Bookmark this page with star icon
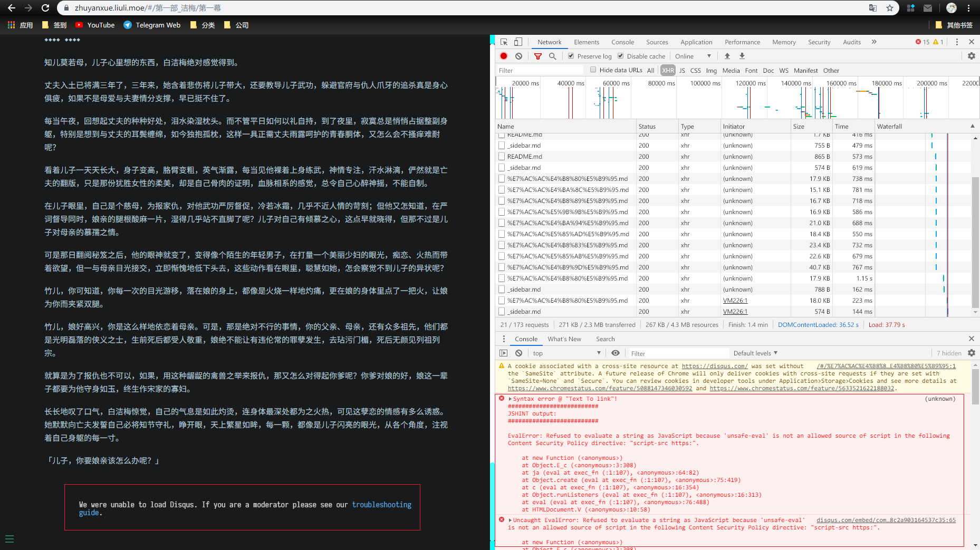This screenshot has height=550, width=980. 890,8
